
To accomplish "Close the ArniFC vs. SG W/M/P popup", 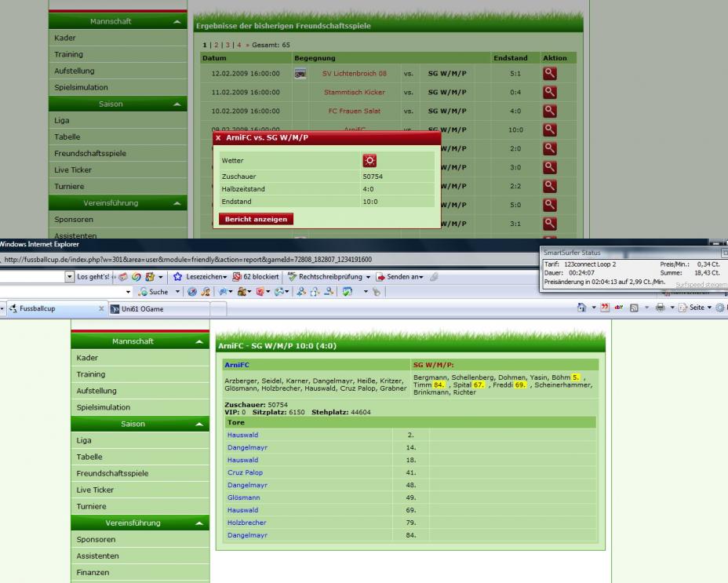I will pyautogui.click(x=218, y=138).
